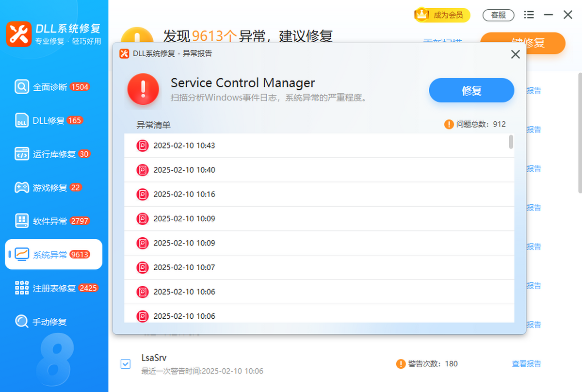Image resolution: width=582 pixels, height=392 pixels.
Task: Click the 问题总数：912 text
Action: click(x=481, y=124)
